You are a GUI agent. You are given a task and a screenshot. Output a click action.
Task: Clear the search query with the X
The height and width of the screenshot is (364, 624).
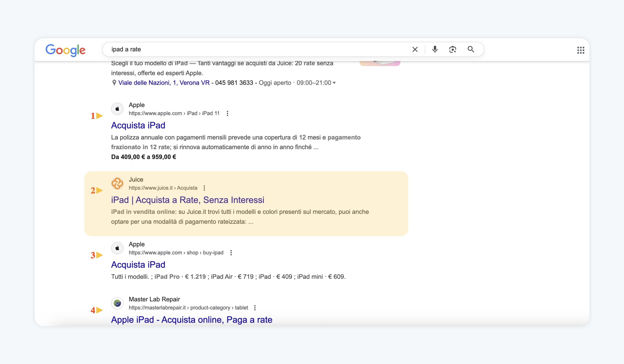(415, 50)
